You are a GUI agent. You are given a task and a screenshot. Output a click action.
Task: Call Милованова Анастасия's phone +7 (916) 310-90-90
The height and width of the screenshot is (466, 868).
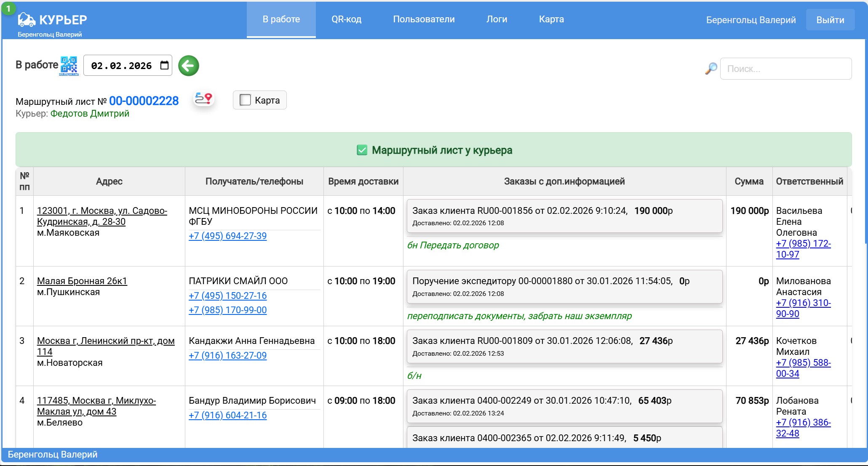click(x=803, y=308)
